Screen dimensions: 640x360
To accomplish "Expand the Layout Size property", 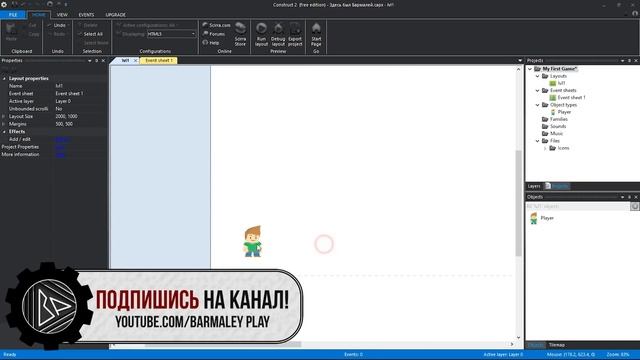I will (x=4, y=116).
